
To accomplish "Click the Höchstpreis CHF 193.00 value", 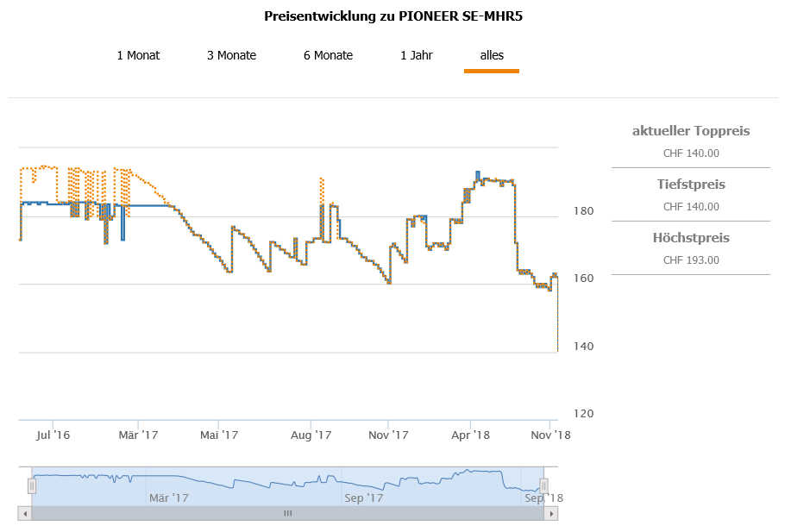I will (691, 260).
